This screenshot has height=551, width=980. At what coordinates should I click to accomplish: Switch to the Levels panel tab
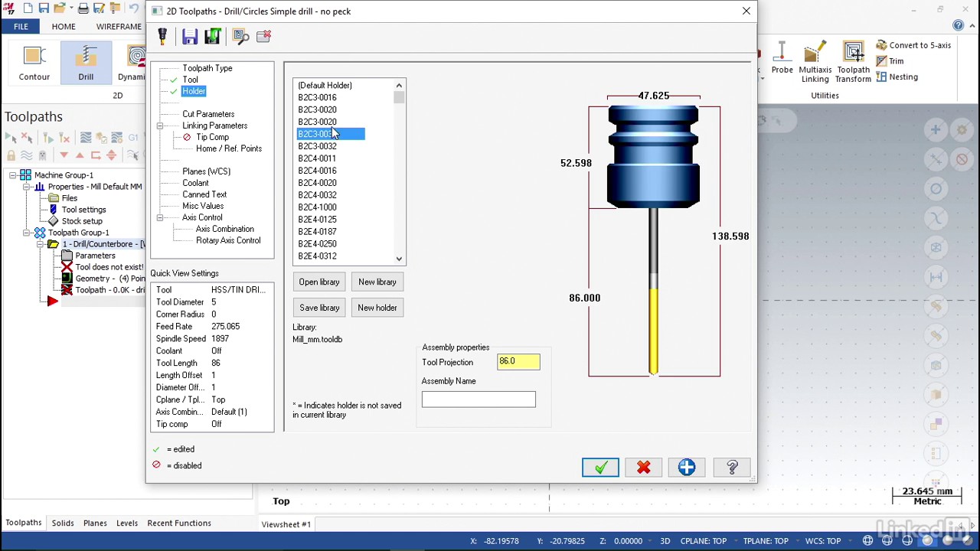tap(127, 523)
